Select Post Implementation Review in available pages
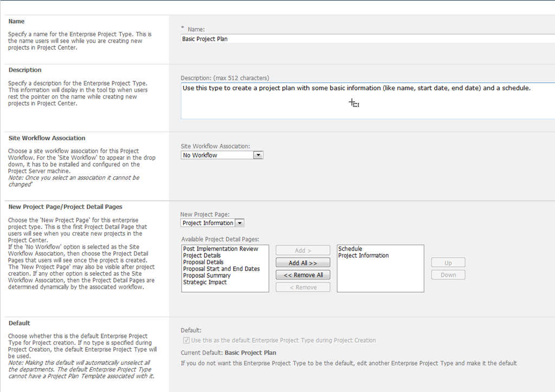The height and width of the screenshot is (392, 555). point(221,249)
